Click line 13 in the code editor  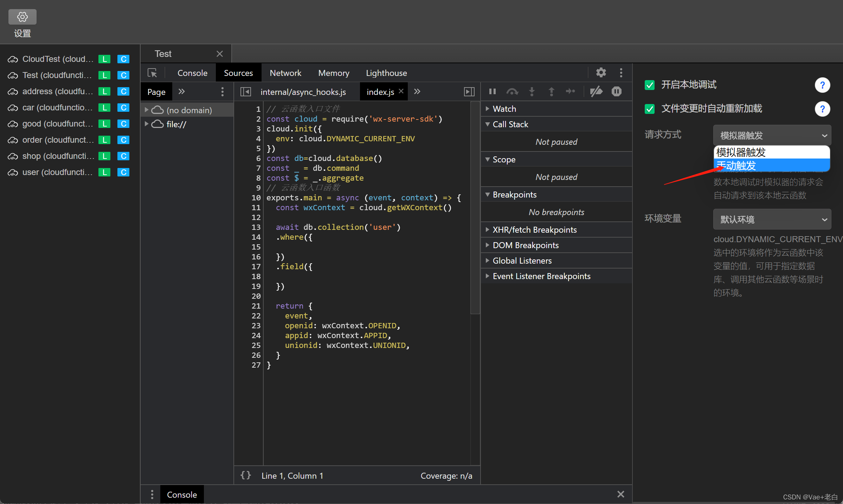click(x=337, y=227)
